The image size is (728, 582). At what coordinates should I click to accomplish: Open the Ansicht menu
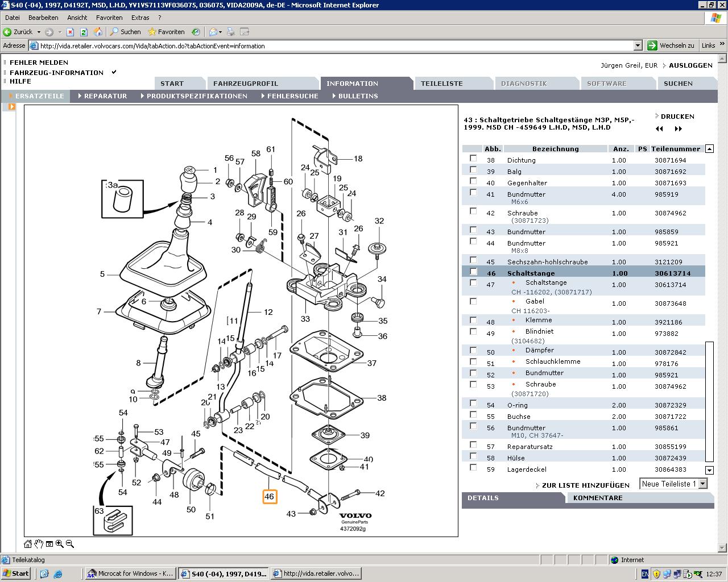pos(77,18)
